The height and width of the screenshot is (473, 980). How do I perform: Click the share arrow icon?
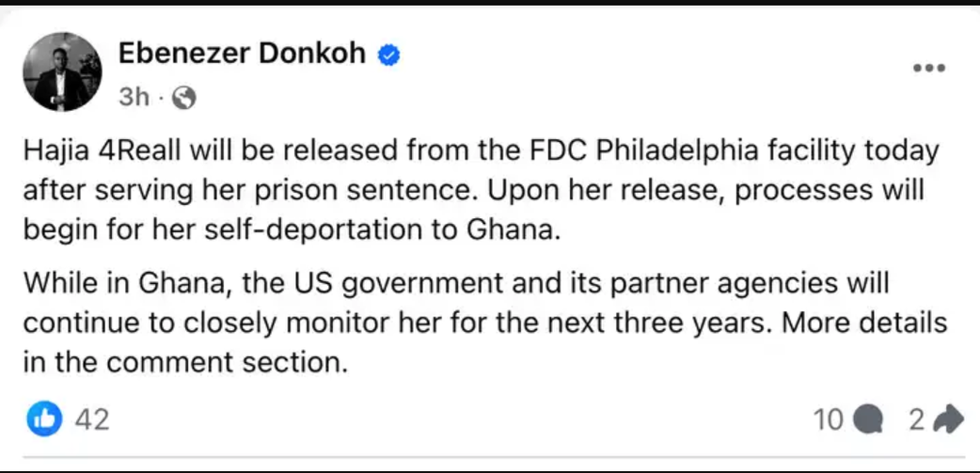pos(947,420)
